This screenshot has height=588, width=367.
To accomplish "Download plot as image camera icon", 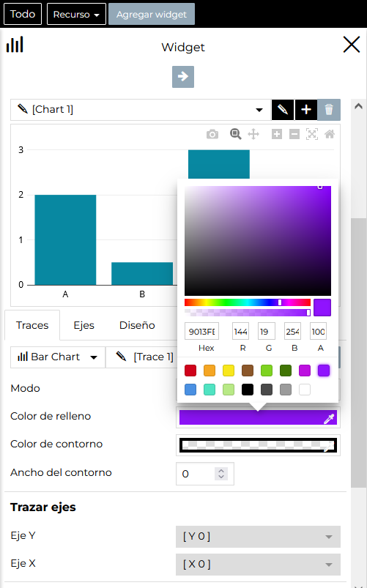I will tap(212, 134).
